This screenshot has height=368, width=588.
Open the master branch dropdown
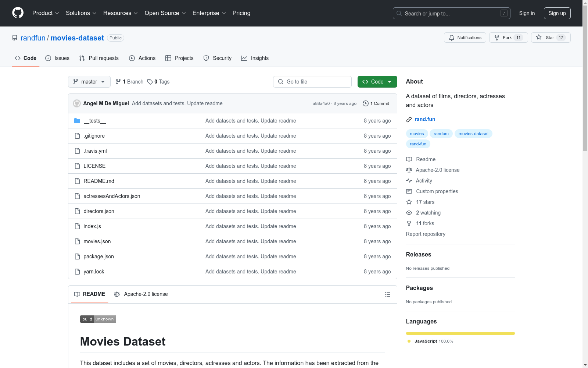click(89, 82)
